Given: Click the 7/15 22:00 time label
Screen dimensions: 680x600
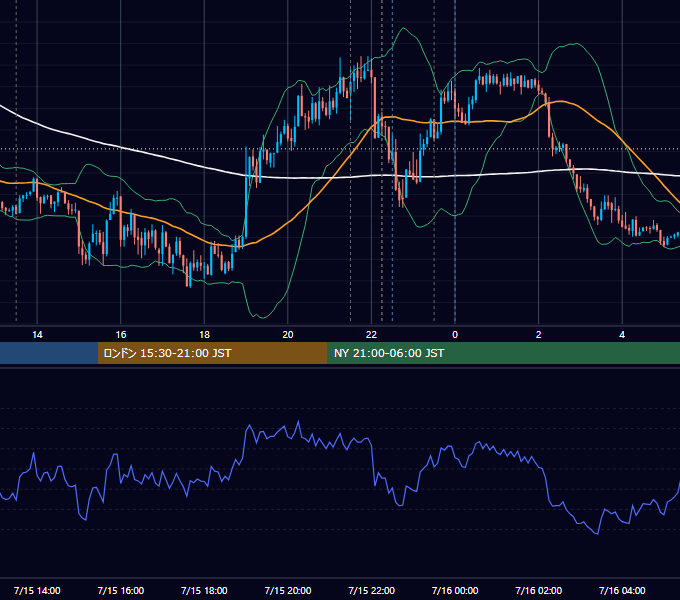Looking at the screenshot, I should pos(371,590).
